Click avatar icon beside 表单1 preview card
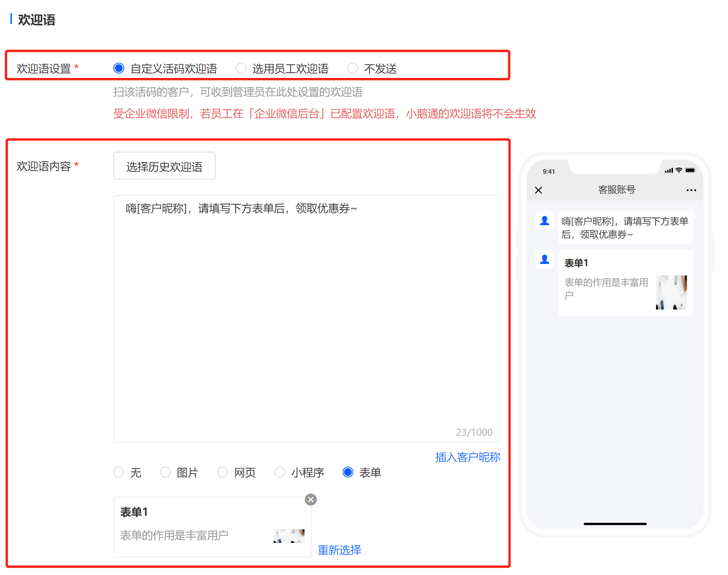The height and width of the screenshot is (575, 728). [545, 259]
